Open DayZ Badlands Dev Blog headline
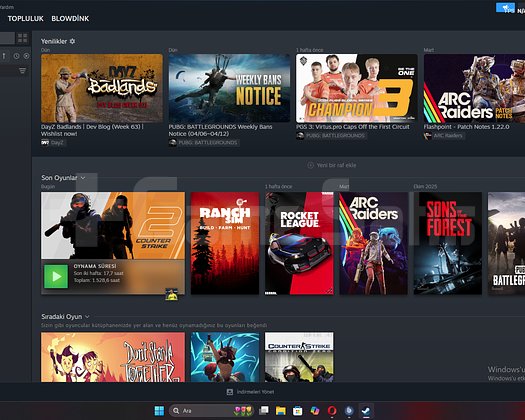The width and height of the screenshot is (525, 420). tap(92, 130)
